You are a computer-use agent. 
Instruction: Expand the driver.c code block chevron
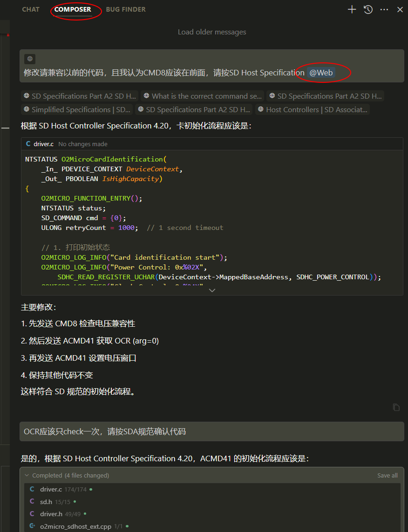click(212, 290)
